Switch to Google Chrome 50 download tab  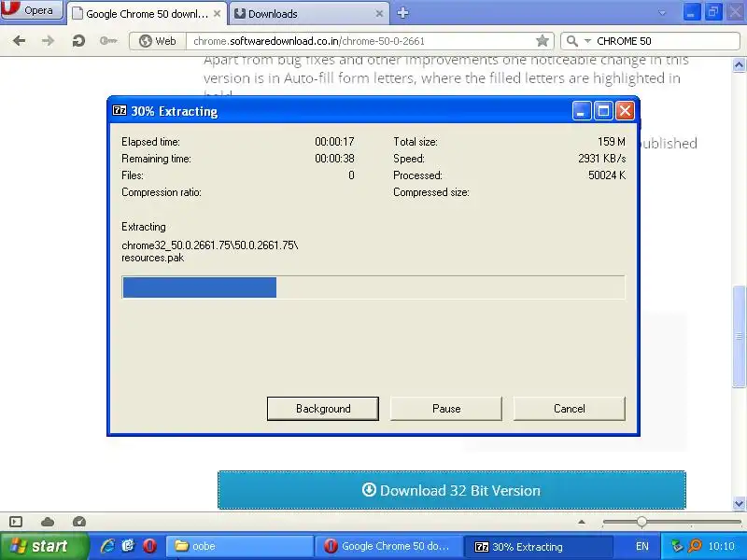[148, 14]
